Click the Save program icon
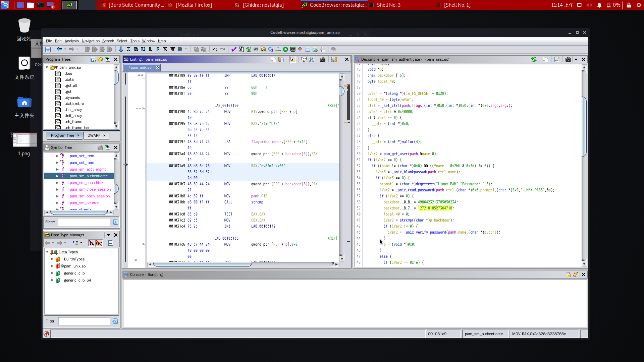 (x=48, y=49)
